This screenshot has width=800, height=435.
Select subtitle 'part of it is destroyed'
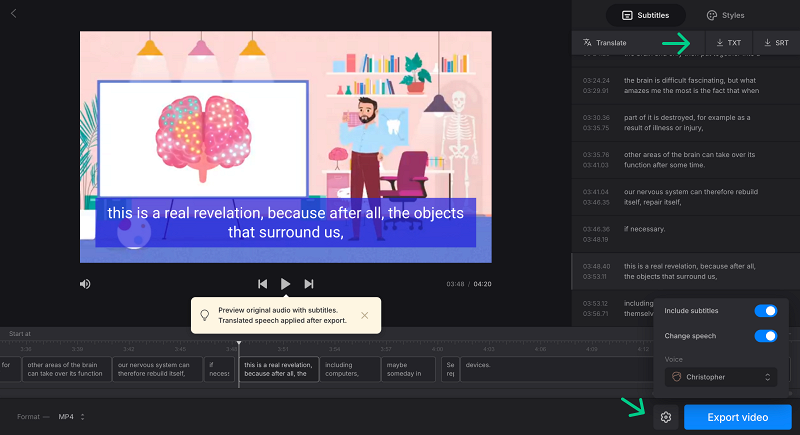click(686, 123)
